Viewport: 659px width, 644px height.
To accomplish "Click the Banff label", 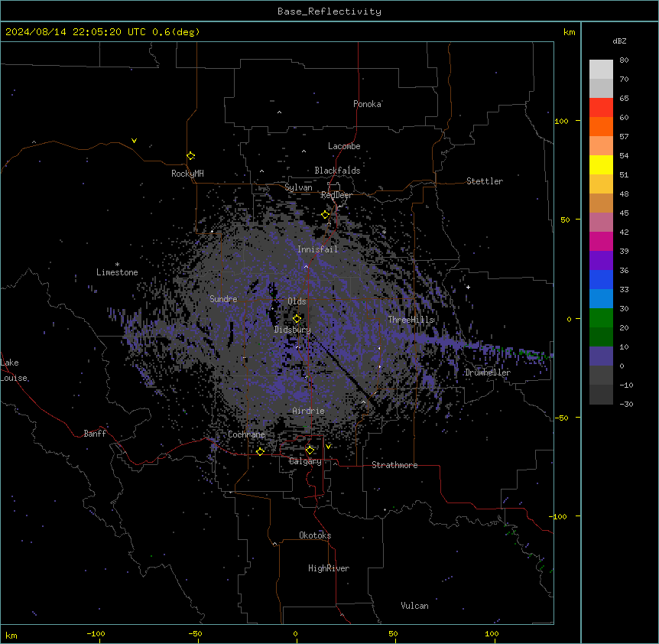I will point(95,434).
